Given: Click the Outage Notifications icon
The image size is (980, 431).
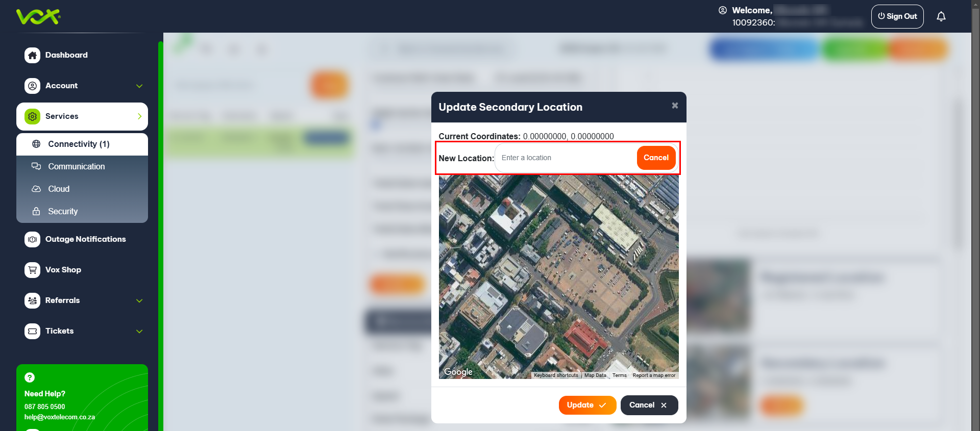Looking at the screenshot, I should (33, 239).
